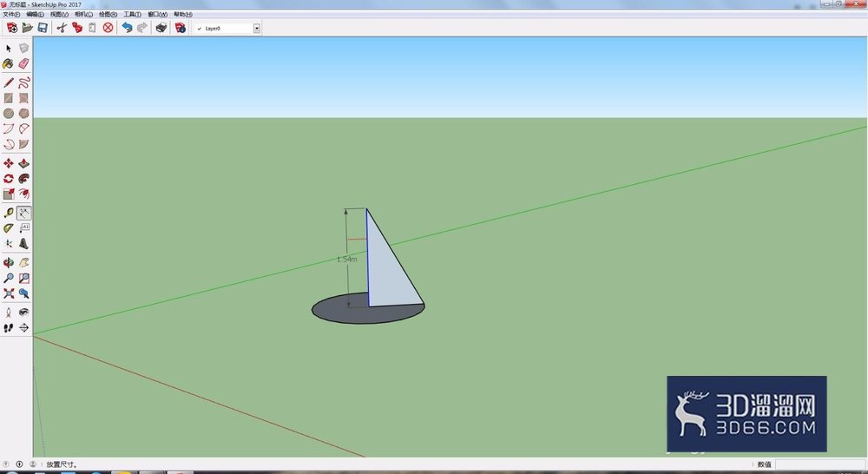The height and width of the screenshot is (474, 868).
Task: Pick the Paint Bucket tool
Action: point(9,64)
